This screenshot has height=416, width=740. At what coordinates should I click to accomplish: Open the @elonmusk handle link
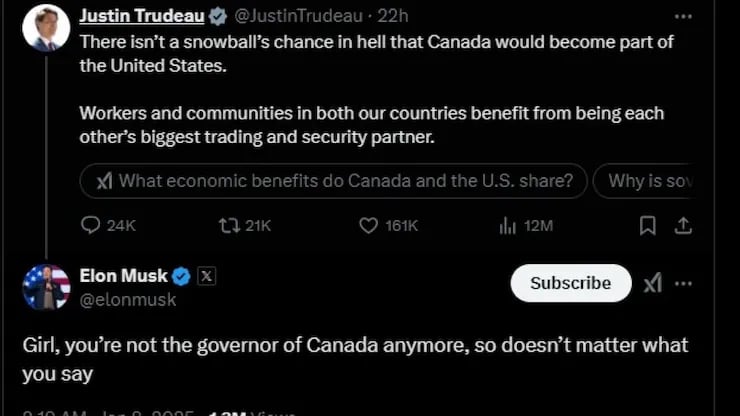(127, 299)
